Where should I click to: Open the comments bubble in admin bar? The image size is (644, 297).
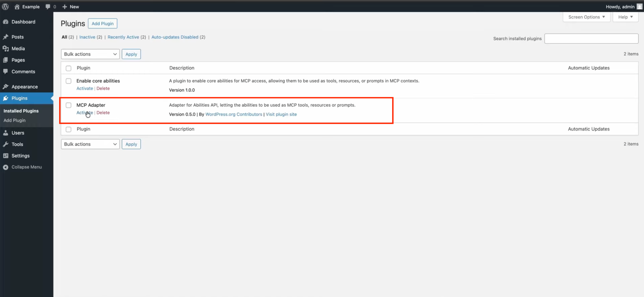48,7
